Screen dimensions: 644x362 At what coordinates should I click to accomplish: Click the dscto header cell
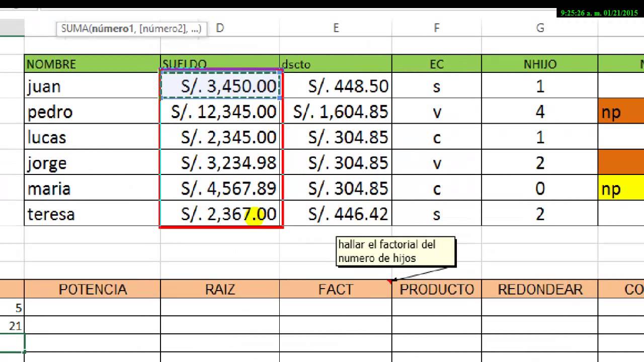tap(336, 64)
